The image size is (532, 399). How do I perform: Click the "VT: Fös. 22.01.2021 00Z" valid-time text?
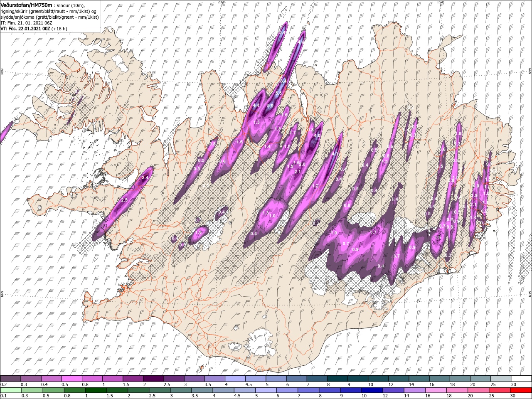point(25,29)
